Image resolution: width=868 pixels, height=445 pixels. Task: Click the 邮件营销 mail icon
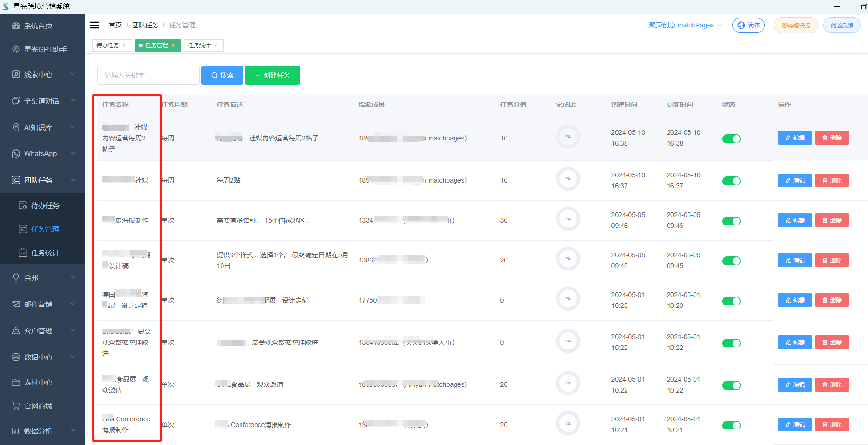[x=16, y=304]
